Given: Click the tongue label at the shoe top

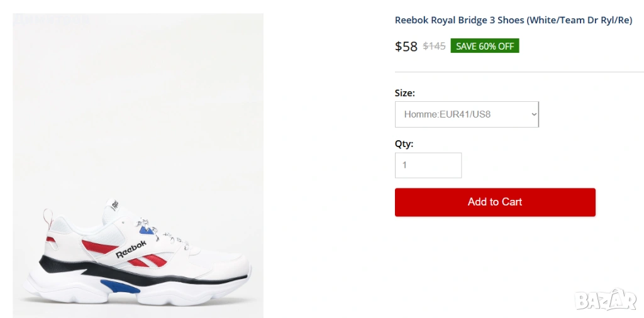Looking at the screenshot, I should pos(115,204).
